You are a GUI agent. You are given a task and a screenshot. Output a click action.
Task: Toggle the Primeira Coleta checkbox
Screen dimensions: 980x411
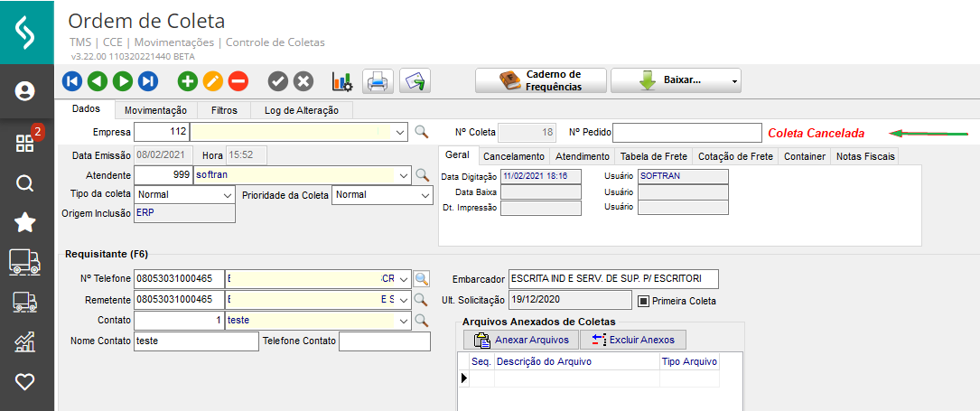(x=644, y=301)
